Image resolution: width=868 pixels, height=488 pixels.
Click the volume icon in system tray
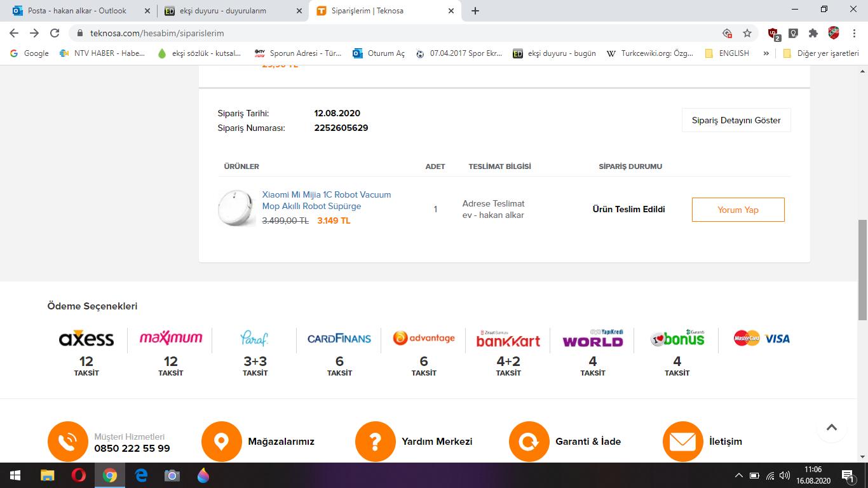click(785, 475)
